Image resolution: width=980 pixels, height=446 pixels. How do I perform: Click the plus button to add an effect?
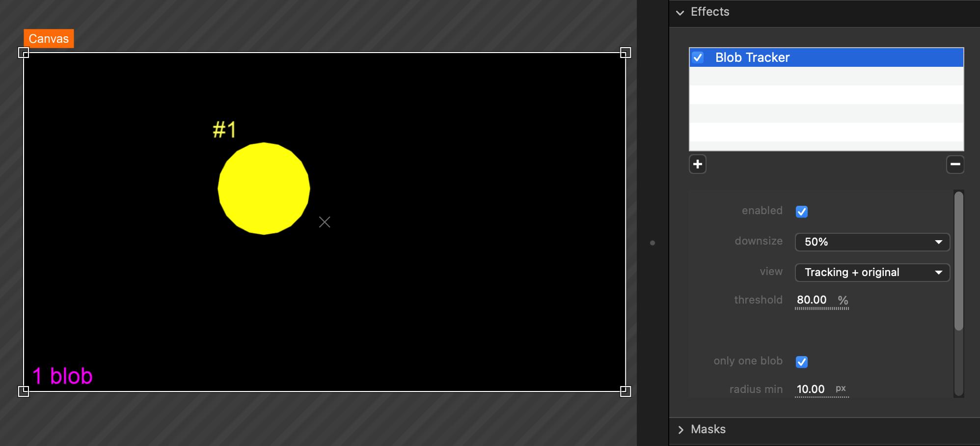pos(697,164)
